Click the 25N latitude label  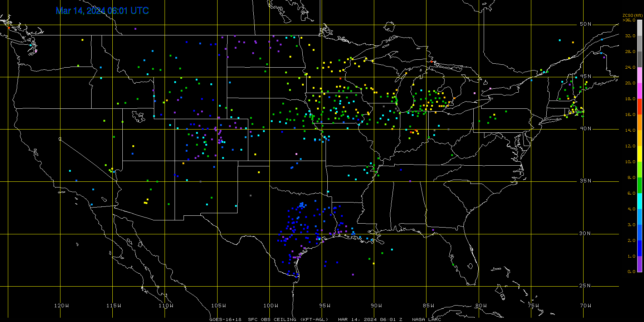point(586,286)
